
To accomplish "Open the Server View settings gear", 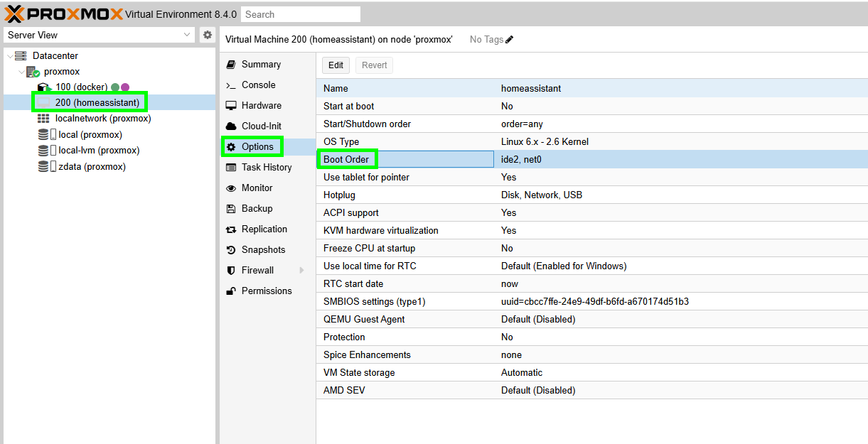I will click(x=207, y=35).
